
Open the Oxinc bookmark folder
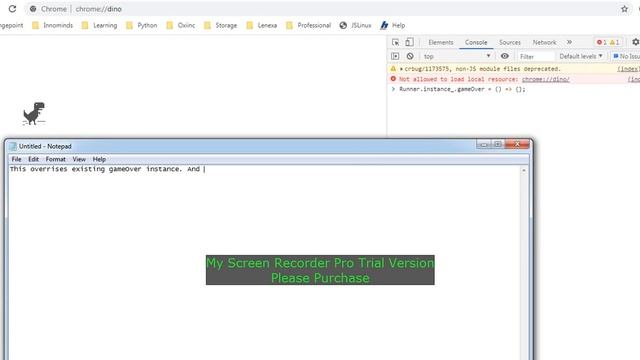(x=181, y=25)
